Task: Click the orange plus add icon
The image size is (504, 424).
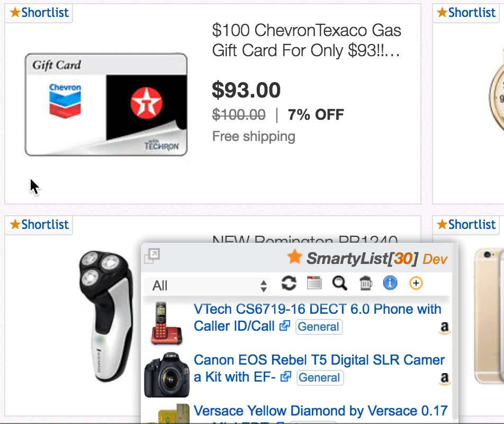Action: [x=416, y=283]
